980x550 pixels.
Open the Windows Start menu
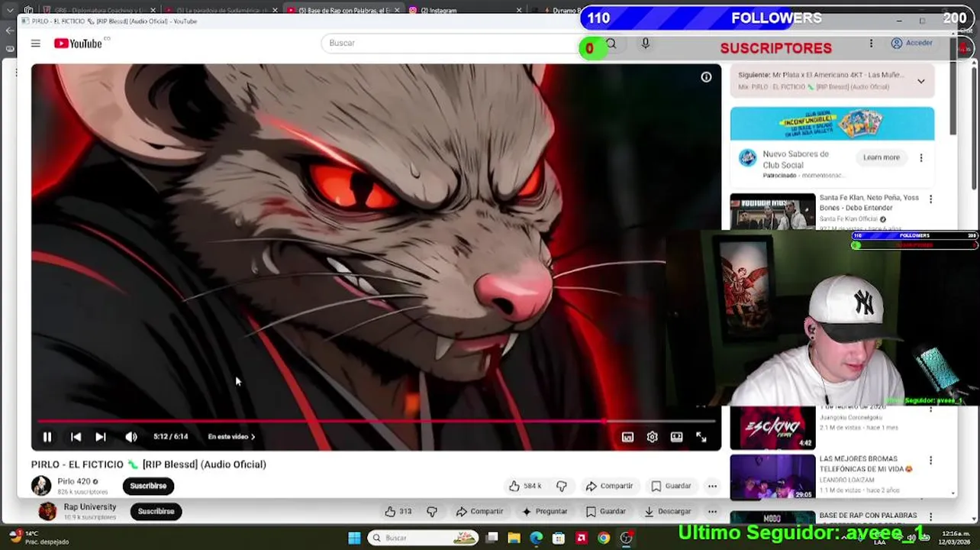click(354, 538)
